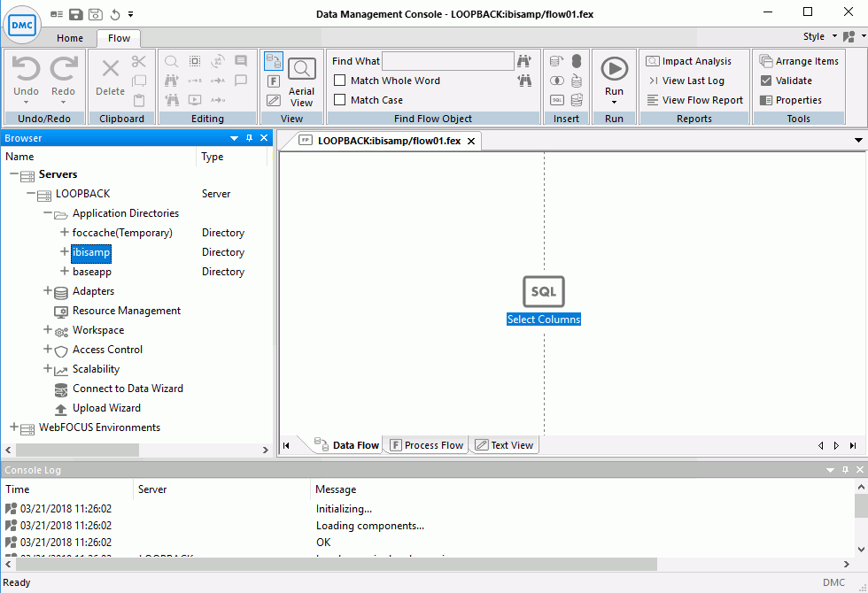Screen dimensions: 868x593
Task: Open the Properties panel
Action: coord(790,100)
